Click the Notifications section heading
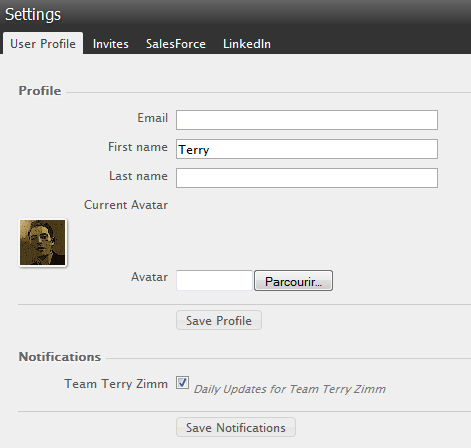The width and height of the screenshot is (471, 448). 60,357
